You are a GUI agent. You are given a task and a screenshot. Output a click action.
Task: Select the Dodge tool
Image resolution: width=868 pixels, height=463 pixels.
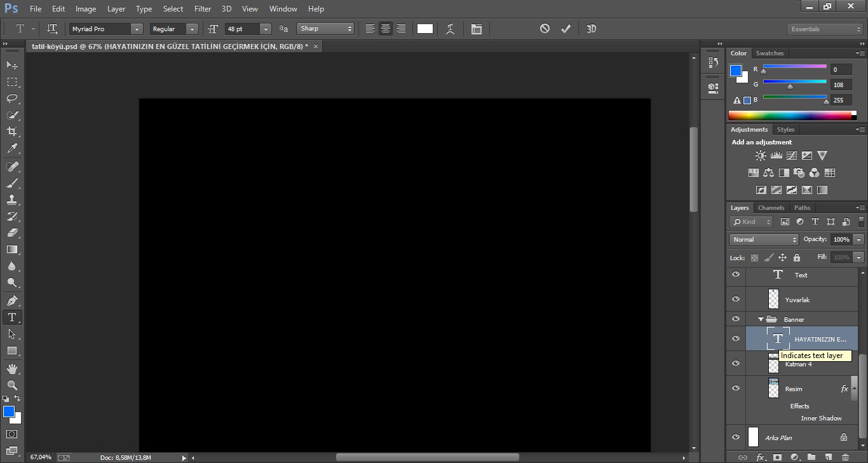point(12,283)
